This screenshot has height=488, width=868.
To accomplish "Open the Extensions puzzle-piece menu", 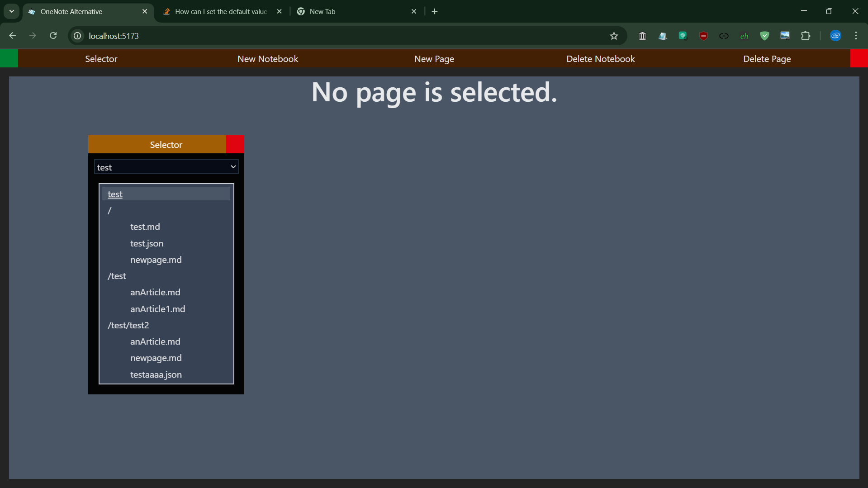I will (806, 36).
